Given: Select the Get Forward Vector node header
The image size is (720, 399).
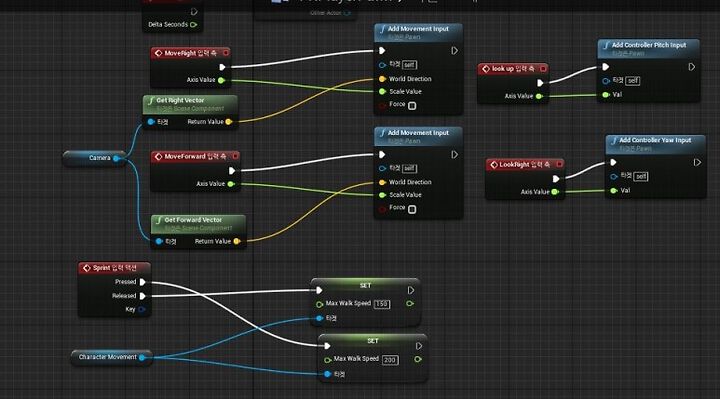Looking at the screenshot, I should tap(198, 224).
